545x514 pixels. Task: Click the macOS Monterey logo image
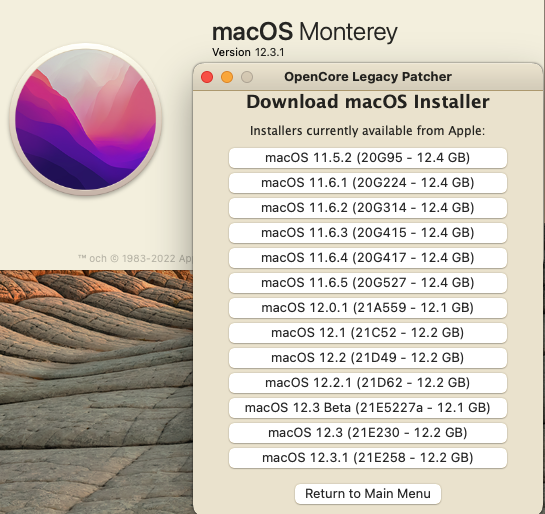(x=86, y=119)
